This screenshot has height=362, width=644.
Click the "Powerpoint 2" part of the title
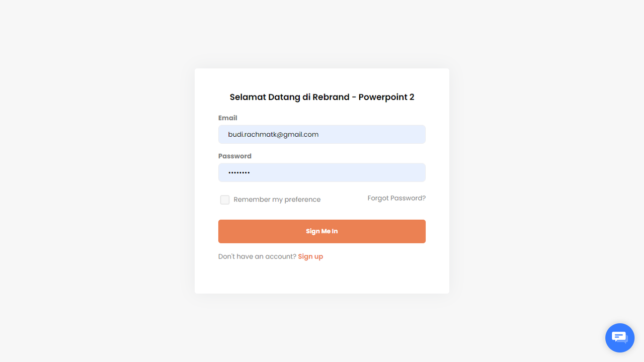(x=386, y=97)
